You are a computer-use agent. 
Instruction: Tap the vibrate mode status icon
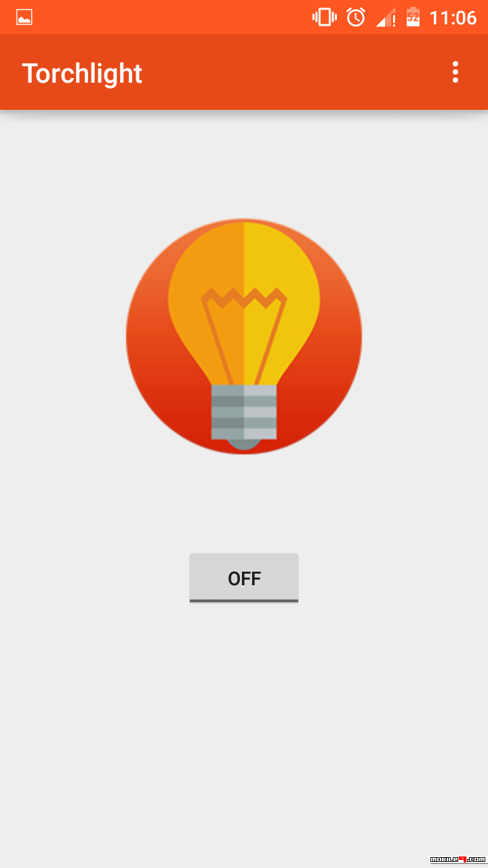[x=325, y=17]
